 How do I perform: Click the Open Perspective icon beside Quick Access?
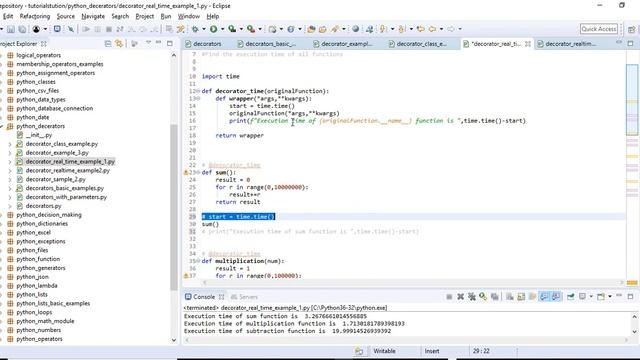coord(631,29)
